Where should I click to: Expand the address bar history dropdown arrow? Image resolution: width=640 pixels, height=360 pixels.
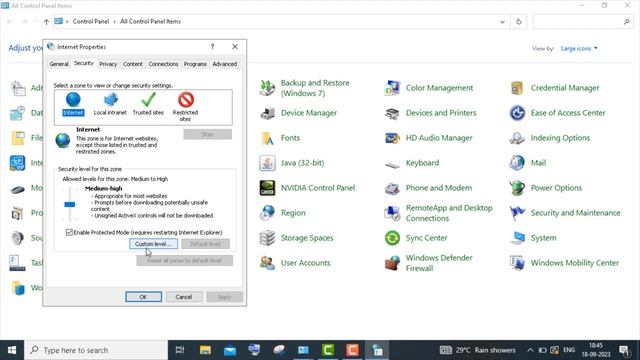click(x=502, y=22)
